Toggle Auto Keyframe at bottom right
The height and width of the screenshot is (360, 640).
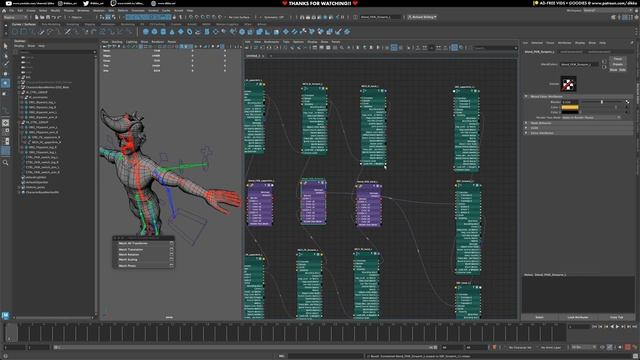point(628,347)
